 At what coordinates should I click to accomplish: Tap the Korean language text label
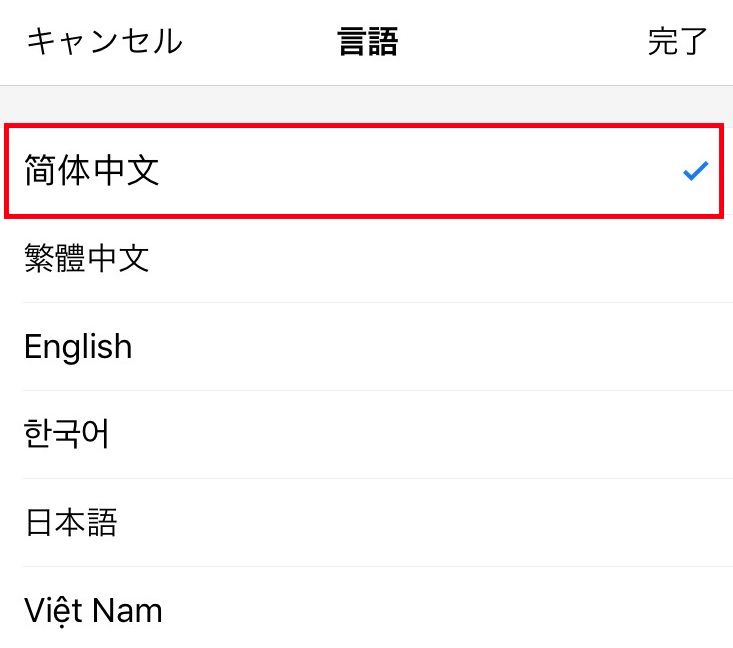[x=67, y=435]
